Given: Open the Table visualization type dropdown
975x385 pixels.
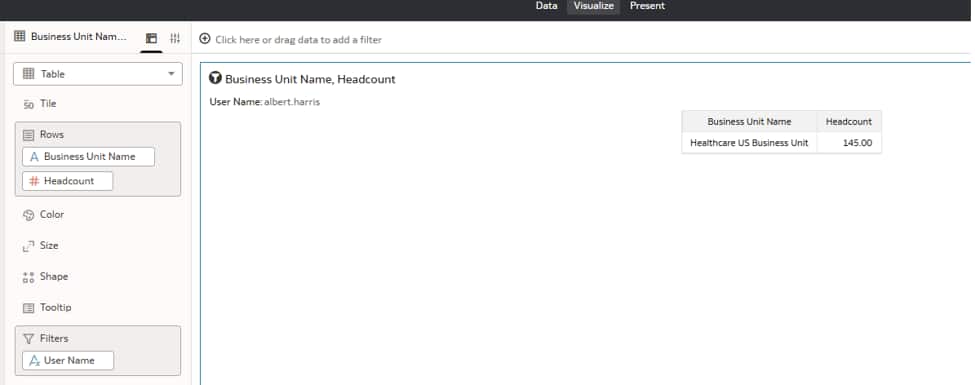Looking at the screenshot, I should click(98, 74).
